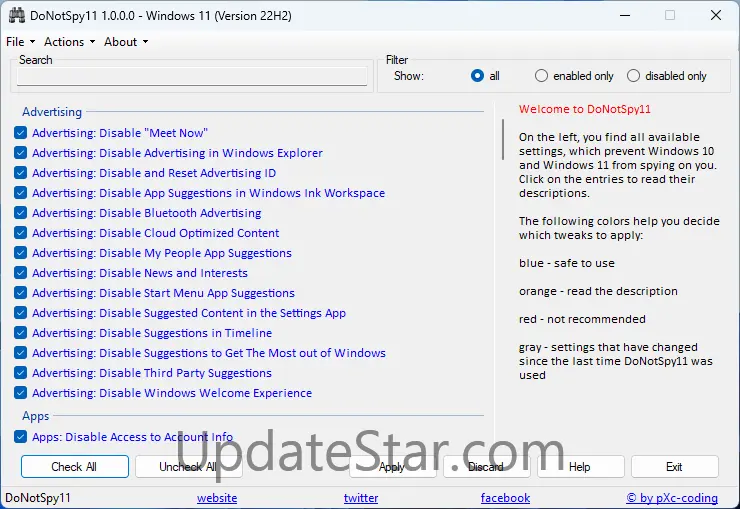This screenshot has height=509, width=740.
Task: Open the About menu
Action: [126, 42]
